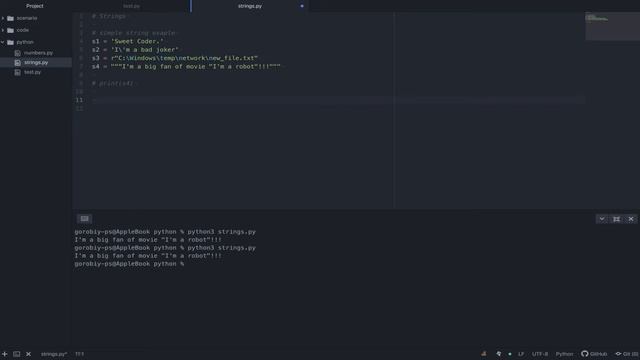The height and width of the screenshot is (360, 640).
Task: Click the numbers.py file icon
Action: tap(18, 53)
